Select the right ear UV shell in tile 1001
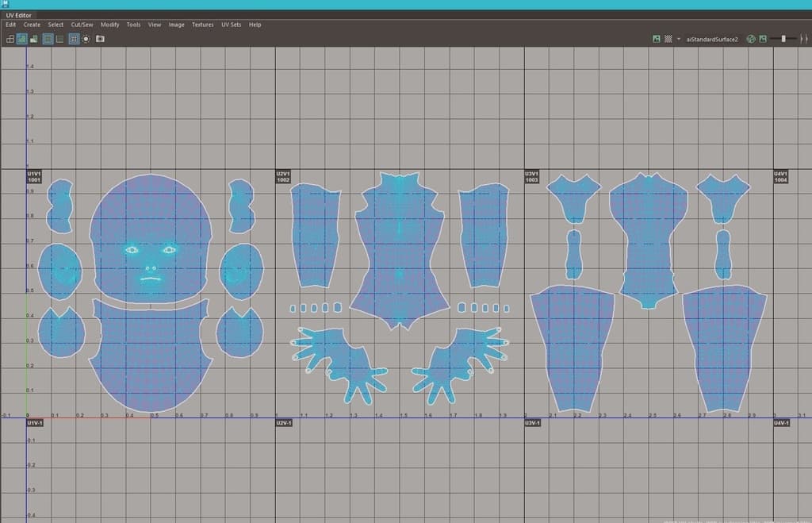This screenshot has width=812, height=523. [241, 271]
